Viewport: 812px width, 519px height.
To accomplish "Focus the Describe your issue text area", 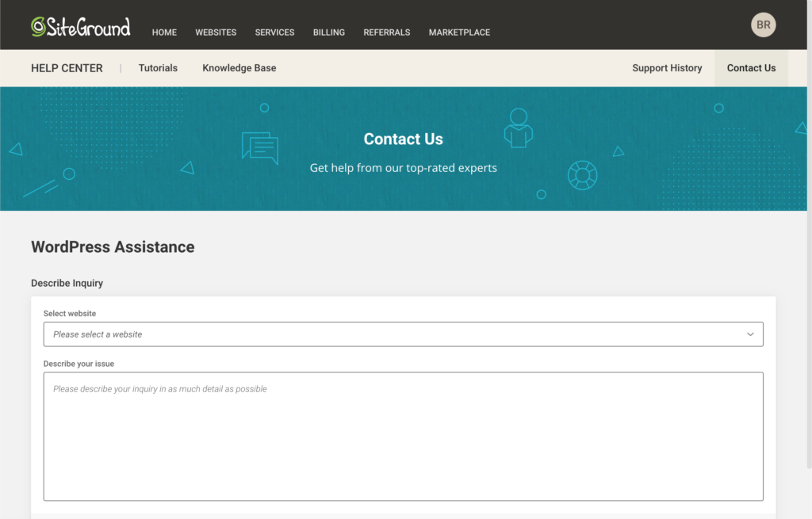I will click(404, 437).
